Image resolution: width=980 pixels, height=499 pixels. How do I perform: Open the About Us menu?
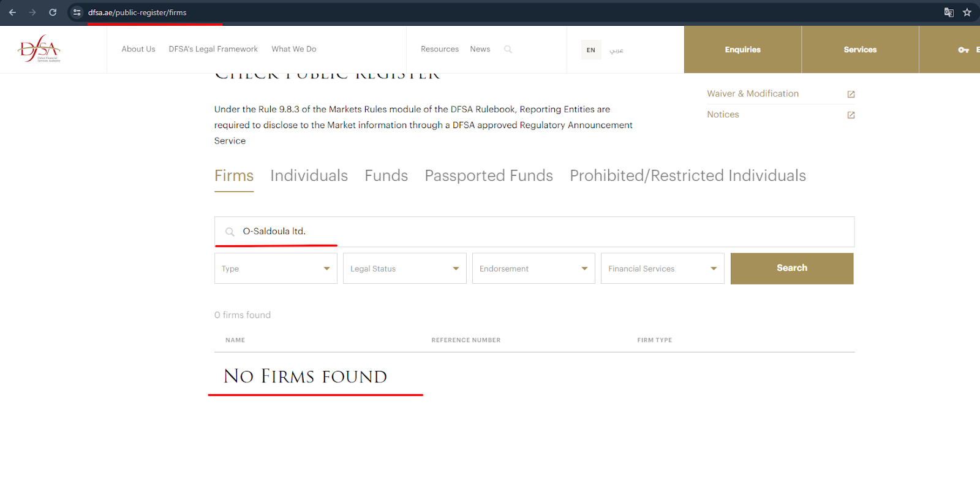point(138,49)
